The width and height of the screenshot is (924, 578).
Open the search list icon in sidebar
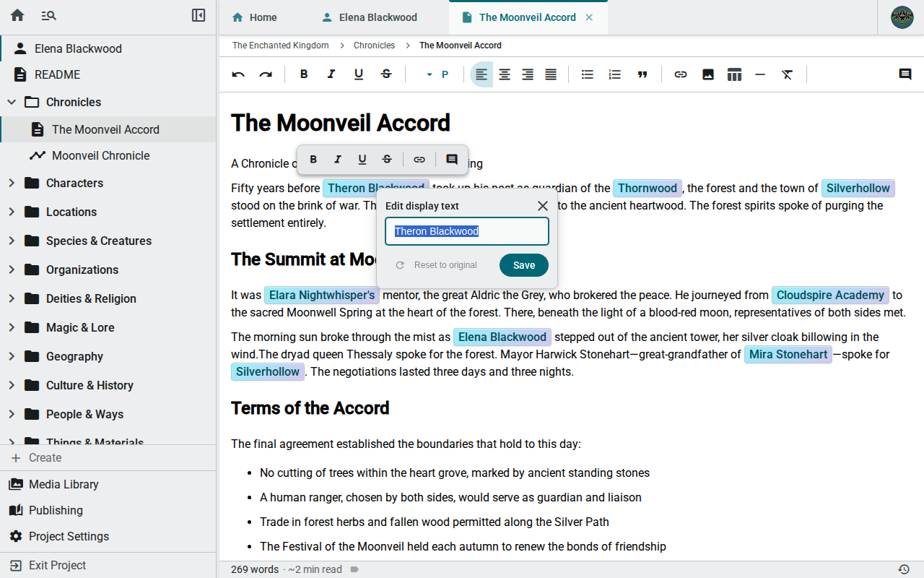(48, 15)
